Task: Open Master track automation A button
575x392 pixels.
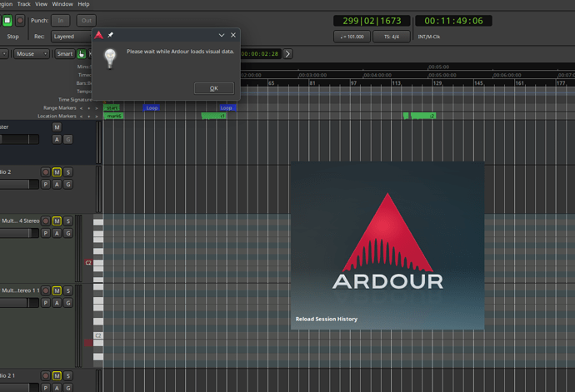Action: 57,139
